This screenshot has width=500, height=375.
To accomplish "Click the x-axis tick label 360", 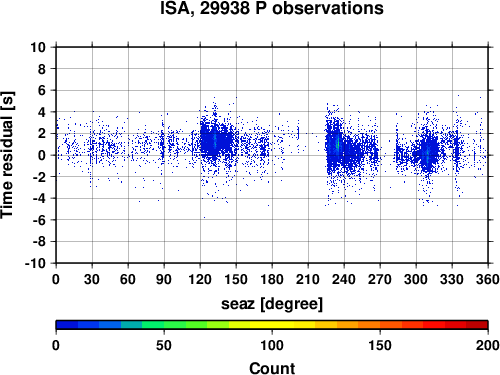I will click(488, 279).
